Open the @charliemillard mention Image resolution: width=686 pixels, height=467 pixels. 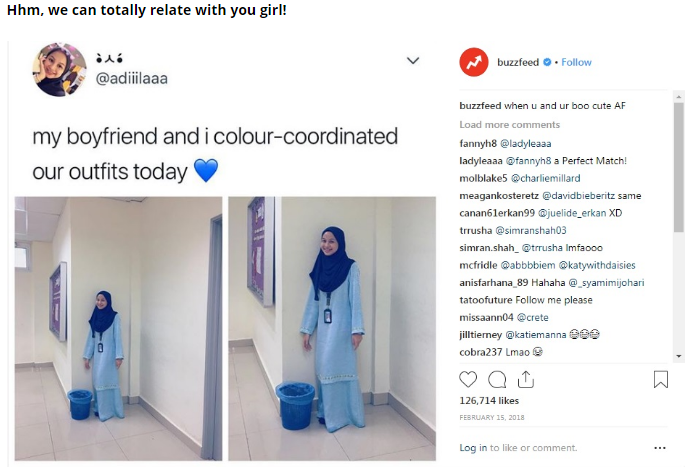tap(546, 179)
